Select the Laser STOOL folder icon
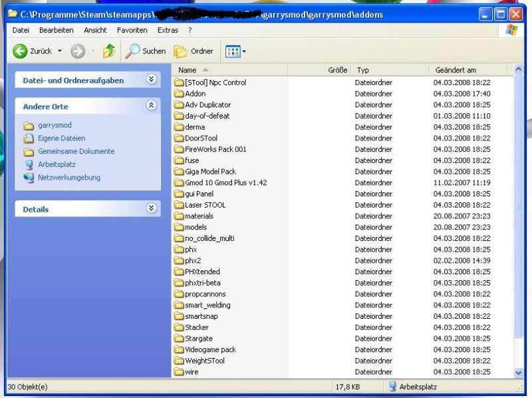The width and height of the screenshot is (532, 398). coord(179,205)
